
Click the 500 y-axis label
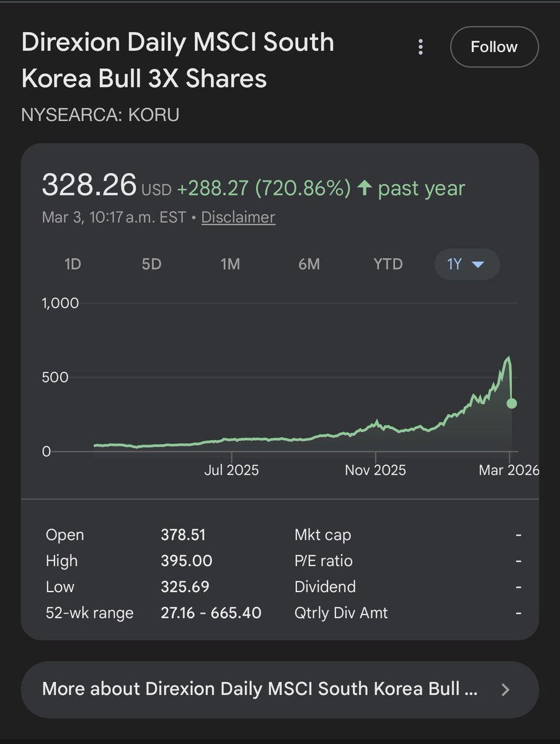[x=55, y=377]
